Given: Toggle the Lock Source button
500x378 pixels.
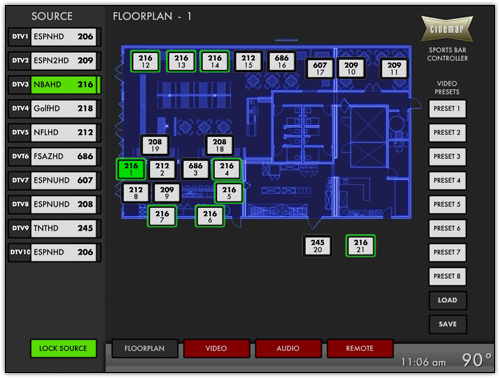Looking at the screenshot, I should (63, 348).
